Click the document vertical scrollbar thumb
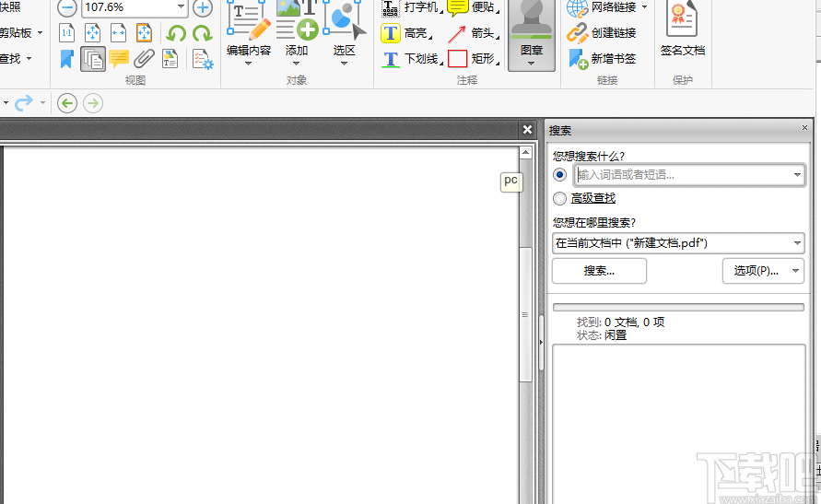 tap(526, 314)
